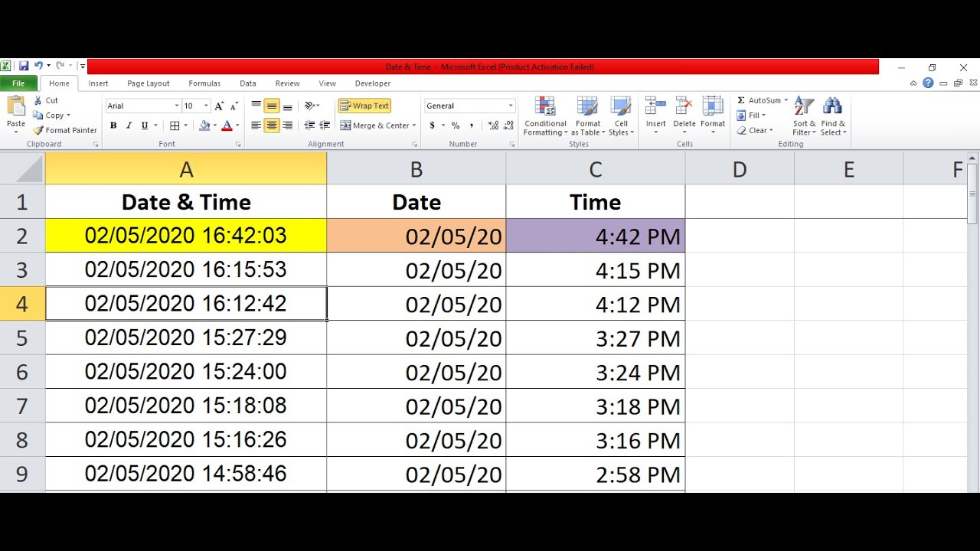
Task: Increase font size with Grow Font icon
Action: [220, 106]
